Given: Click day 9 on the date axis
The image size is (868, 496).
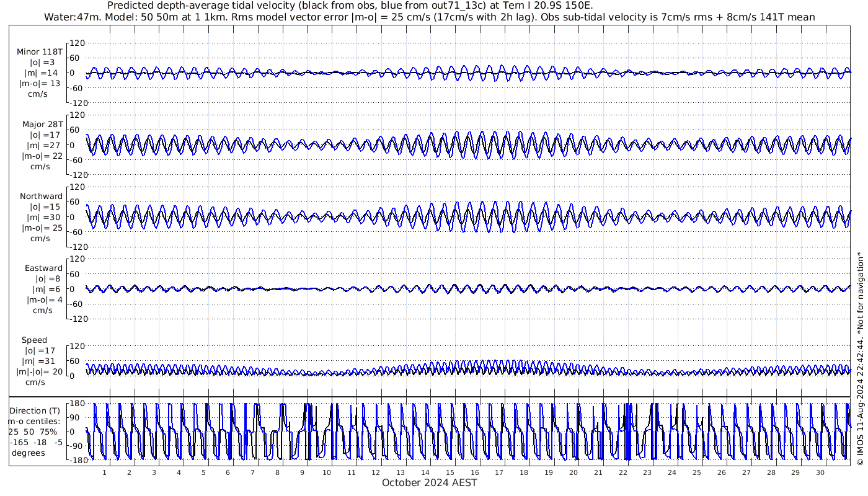Looking at the screenshot, I should pyautogui.click(x=302, y=472).
